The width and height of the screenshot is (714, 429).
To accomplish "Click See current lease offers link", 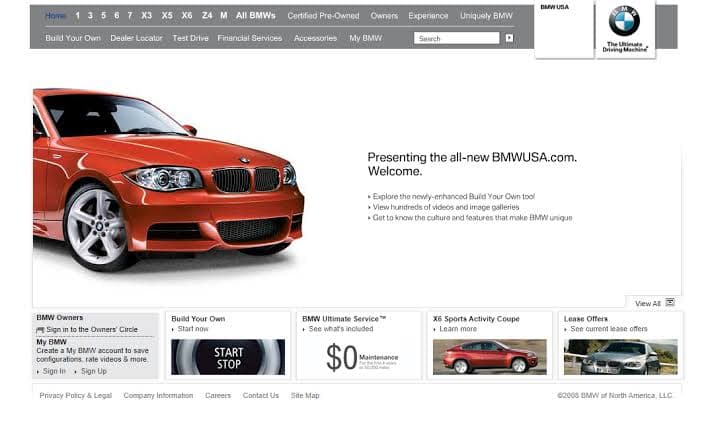I will pos(609,329).
